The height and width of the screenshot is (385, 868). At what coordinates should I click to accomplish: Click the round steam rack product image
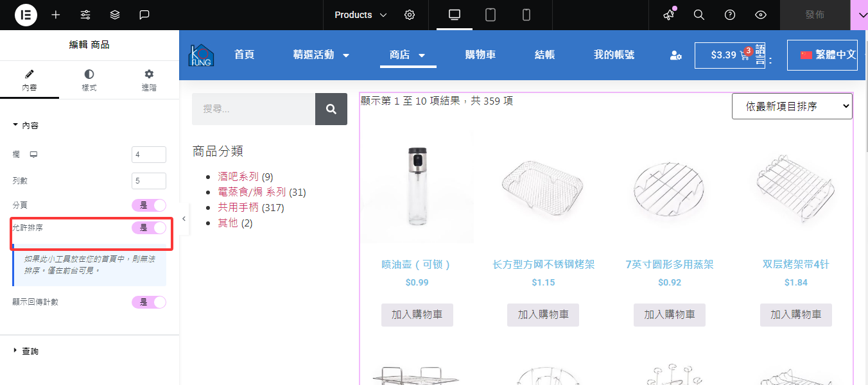click(670, 186)
